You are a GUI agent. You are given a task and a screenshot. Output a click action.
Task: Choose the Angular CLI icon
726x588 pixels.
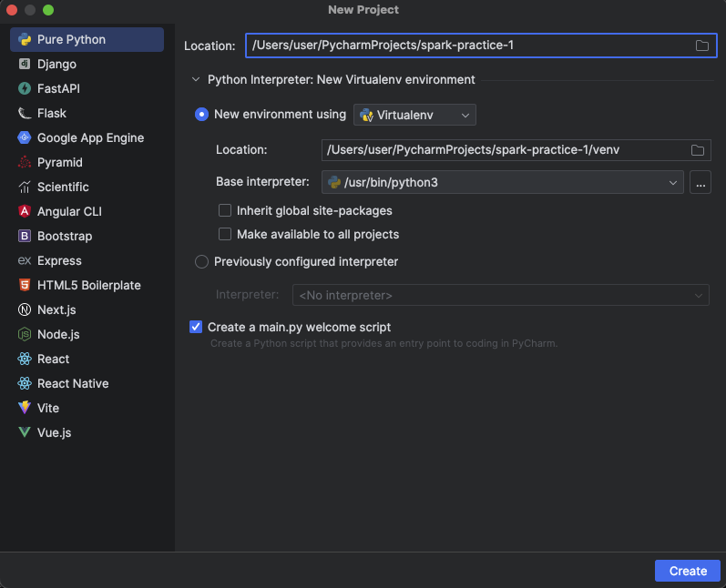(24, 211)
